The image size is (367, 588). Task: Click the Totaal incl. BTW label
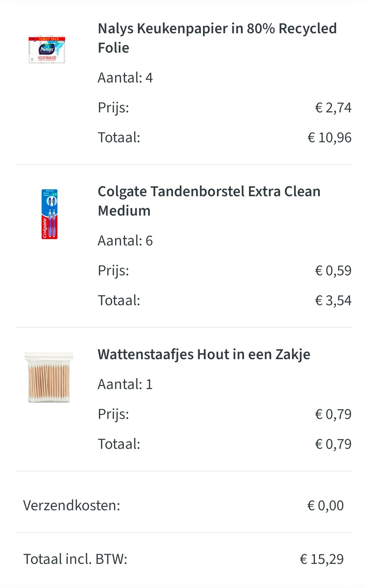tap(75, 559)
